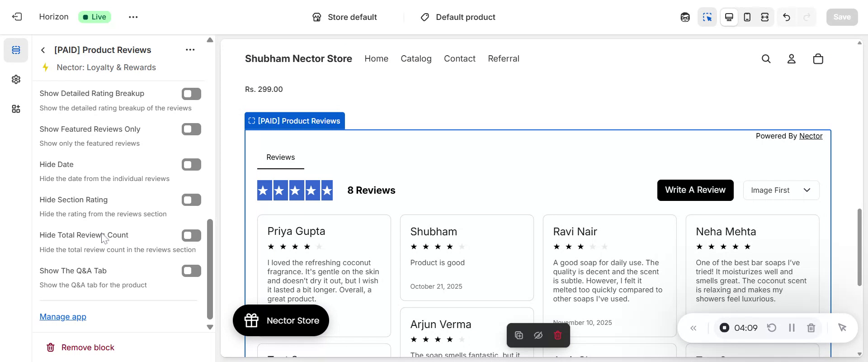Open the Default product template selector

point(458,17)
